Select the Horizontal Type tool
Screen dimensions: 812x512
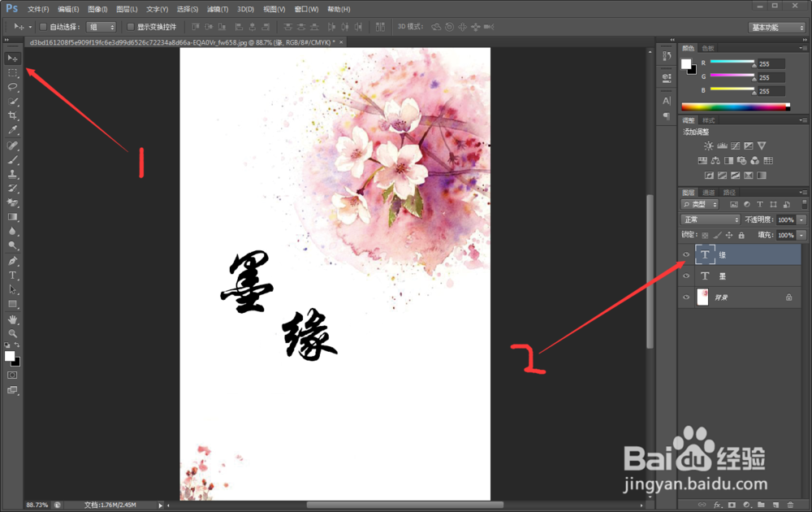tap(12, 276)
